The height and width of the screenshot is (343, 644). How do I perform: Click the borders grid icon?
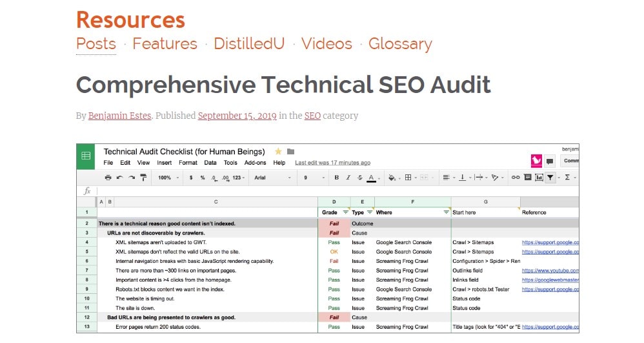click(408, 178)
